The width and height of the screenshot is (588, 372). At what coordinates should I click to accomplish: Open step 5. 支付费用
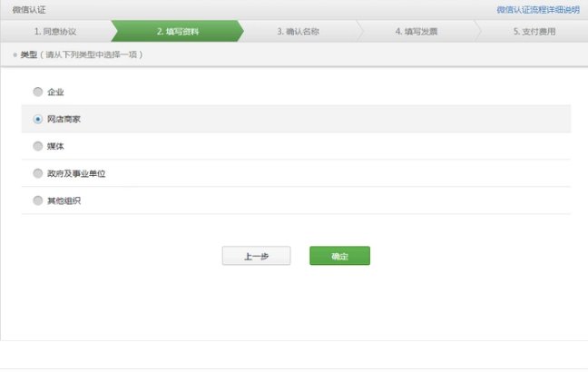[x=534, y=31]
